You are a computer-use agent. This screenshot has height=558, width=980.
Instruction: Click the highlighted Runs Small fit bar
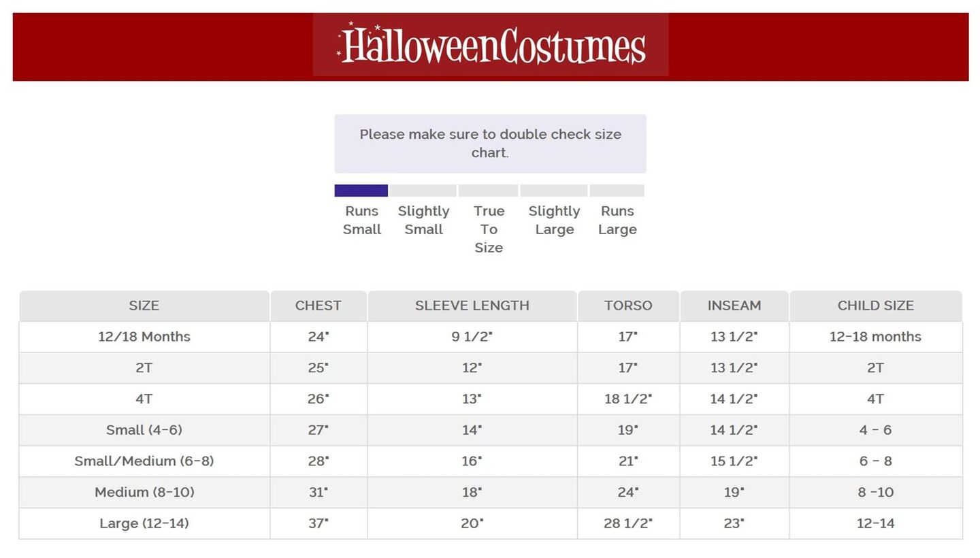[361, 191]
